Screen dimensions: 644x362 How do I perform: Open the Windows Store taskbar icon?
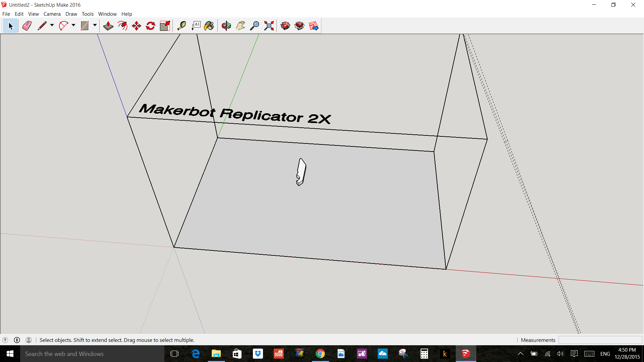point(237,354)
